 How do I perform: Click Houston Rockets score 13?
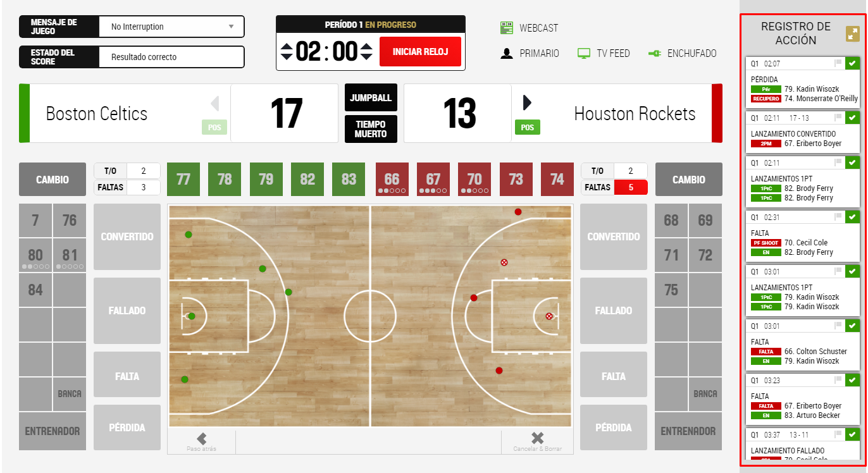(x=459, y=114)
